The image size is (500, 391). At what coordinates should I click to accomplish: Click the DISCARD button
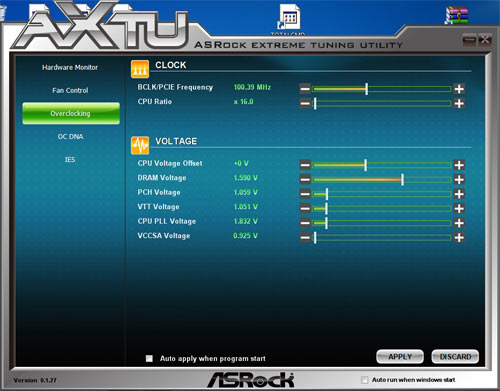tap(455, 357)
